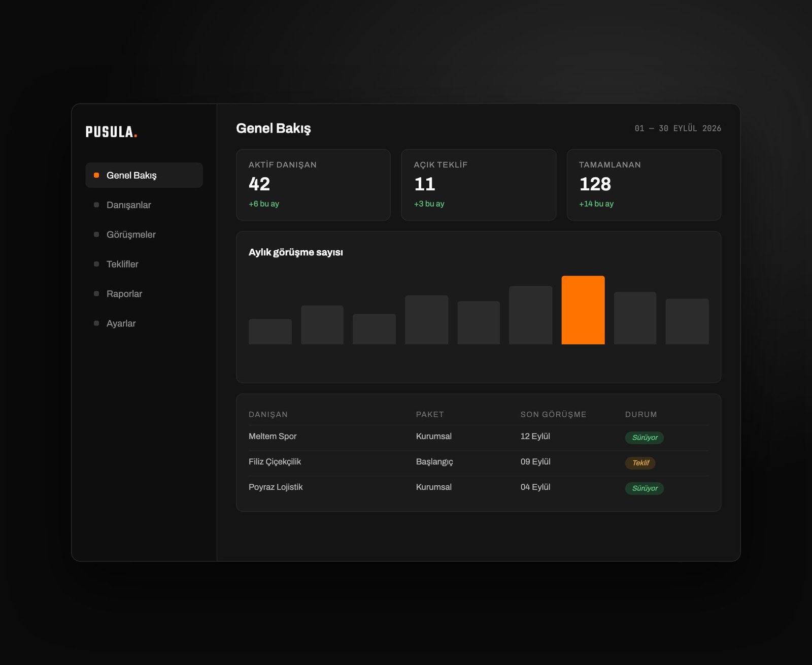Open the Meltem Spor client row
The height and width of the screenshot is (665, 812).
pos(479,437)
